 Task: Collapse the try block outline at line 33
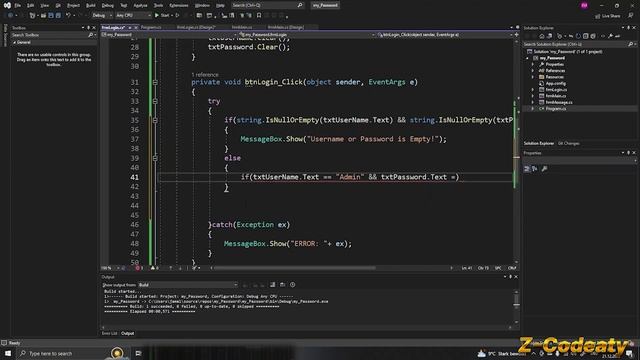click(x=155, y=101)
